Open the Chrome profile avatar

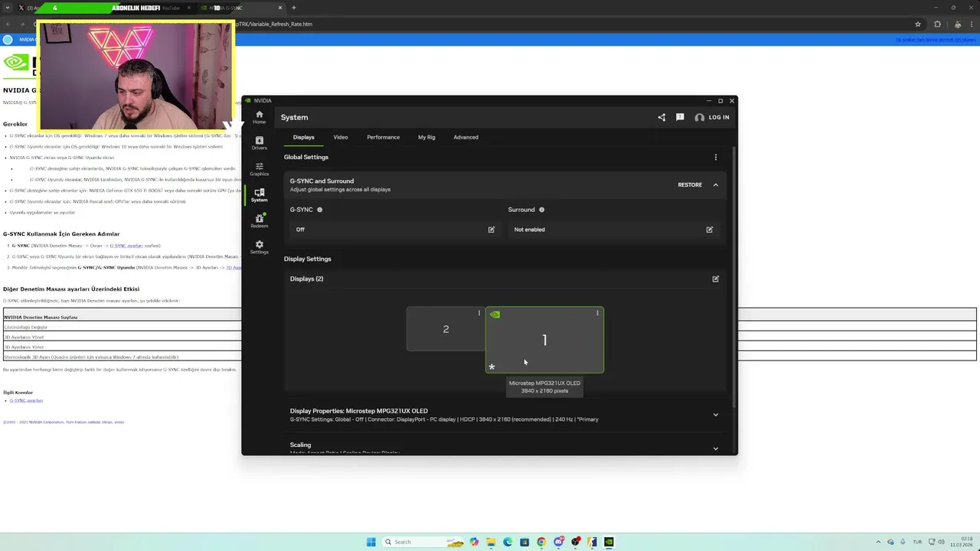958,24
